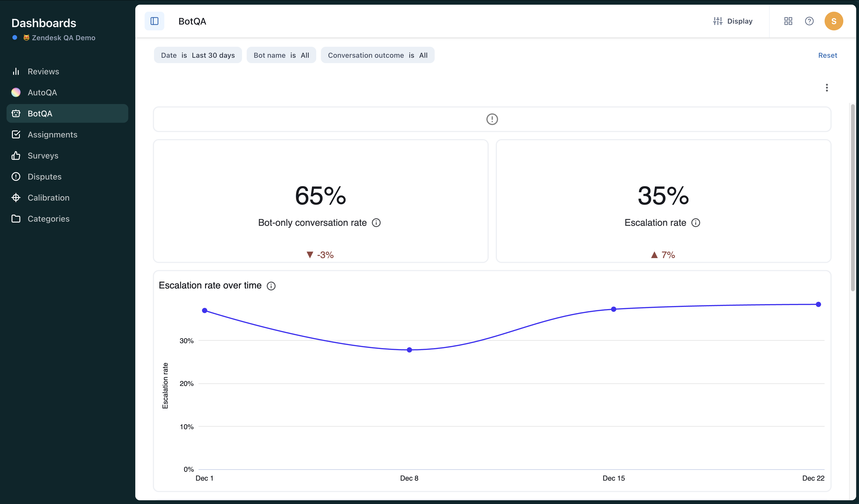Screen dimensions: 859x504
Task: Click the page vertical scrollbar
Action: coord(852,198)
